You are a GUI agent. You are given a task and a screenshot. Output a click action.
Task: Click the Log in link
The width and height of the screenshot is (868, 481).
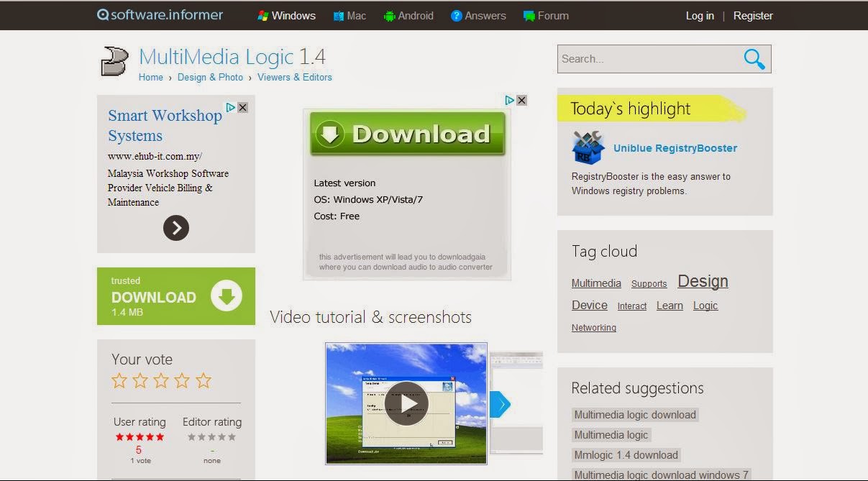point(700,16)
